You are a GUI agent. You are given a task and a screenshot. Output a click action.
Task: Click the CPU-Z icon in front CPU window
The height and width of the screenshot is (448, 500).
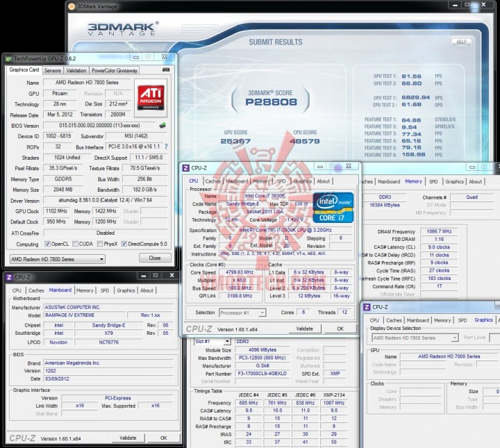pyautogui.click(x=185, y=168)
